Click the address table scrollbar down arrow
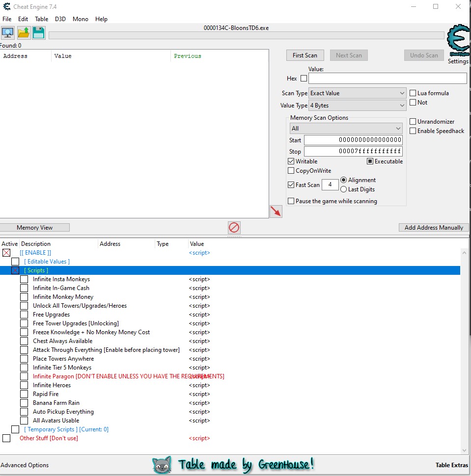 click(464, 450)
